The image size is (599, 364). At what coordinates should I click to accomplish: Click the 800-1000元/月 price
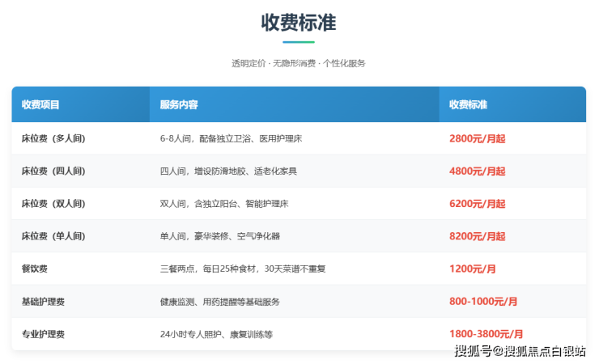(x=482, y=301)
